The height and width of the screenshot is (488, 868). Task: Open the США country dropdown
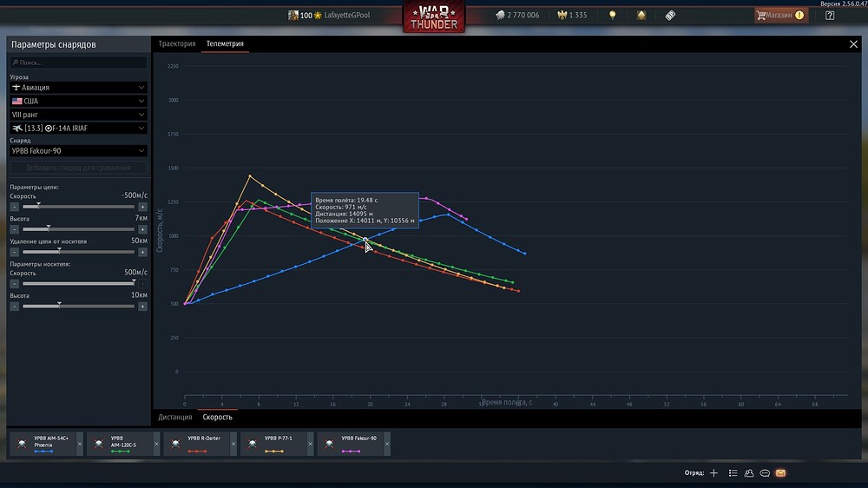79,101
